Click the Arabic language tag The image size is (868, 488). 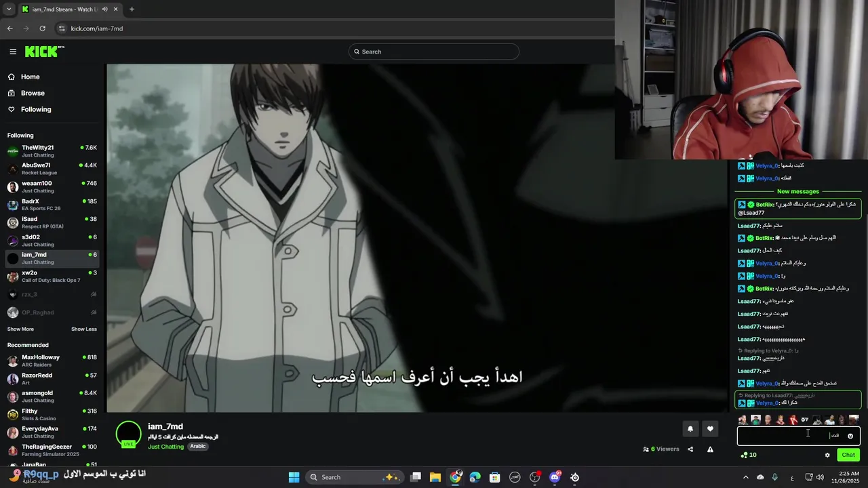tap(197, 447)
